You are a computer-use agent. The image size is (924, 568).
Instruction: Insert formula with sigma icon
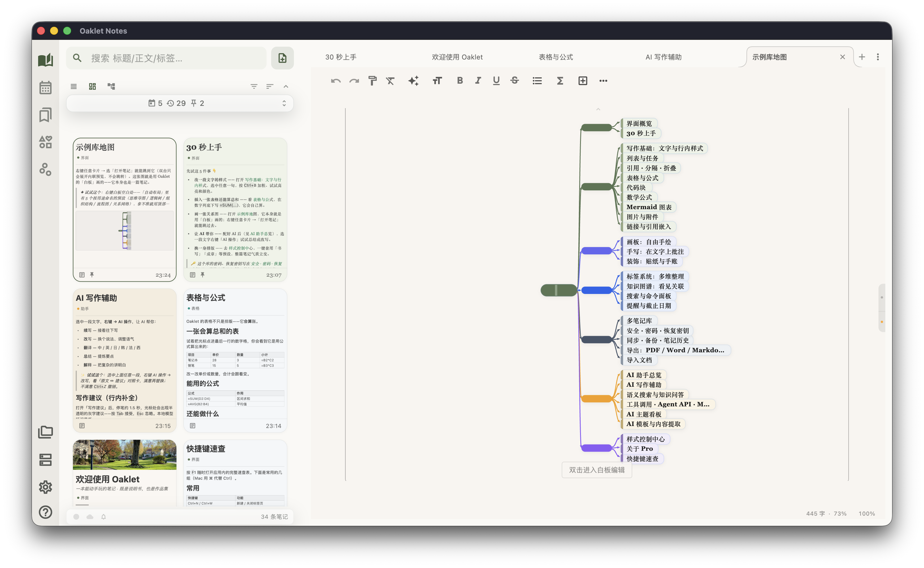point(560,81)
